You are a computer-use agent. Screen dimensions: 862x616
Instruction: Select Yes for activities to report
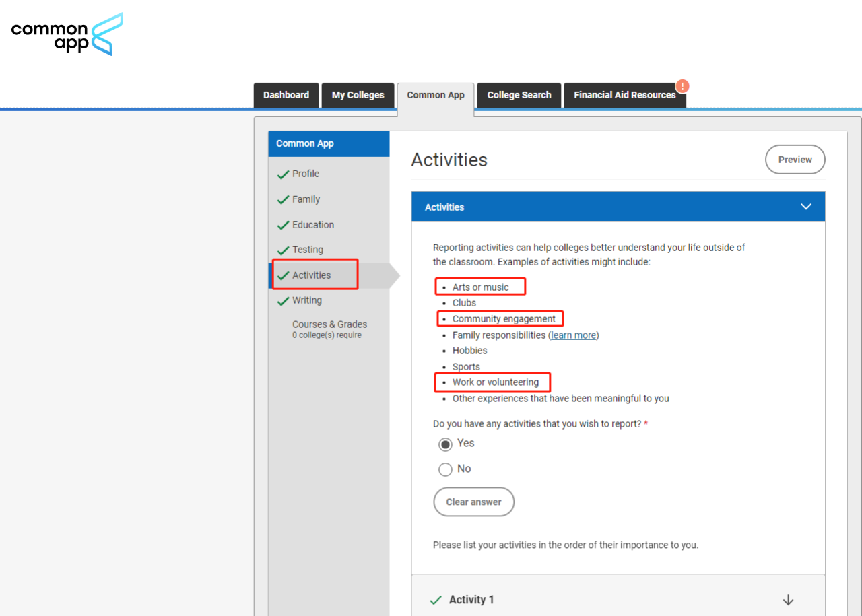click(445, 444)
